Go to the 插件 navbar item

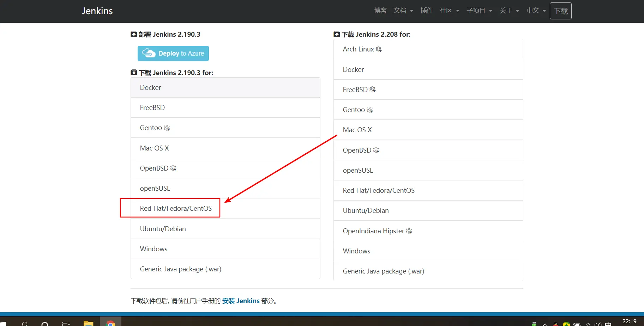(427, 11)
